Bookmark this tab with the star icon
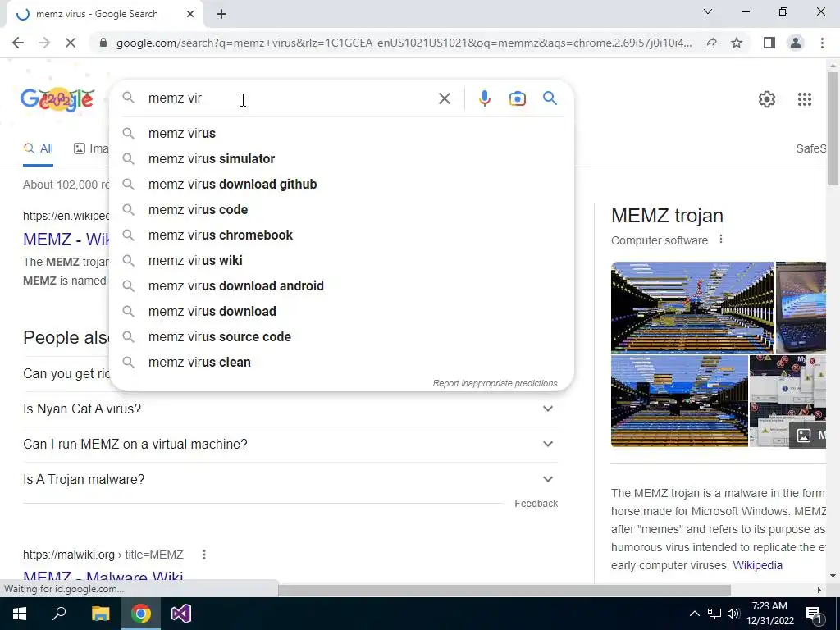 click(737, 43)
